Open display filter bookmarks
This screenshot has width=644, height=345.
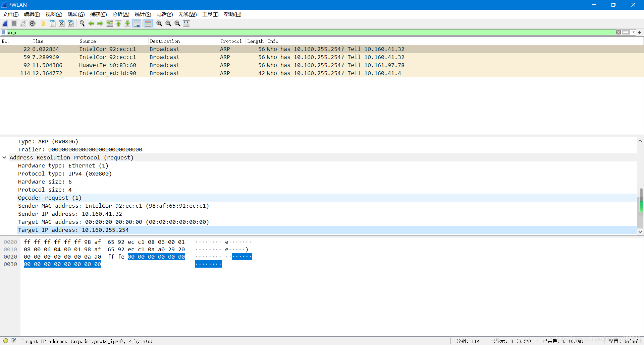pyautogui.click(x=4, y=32)
